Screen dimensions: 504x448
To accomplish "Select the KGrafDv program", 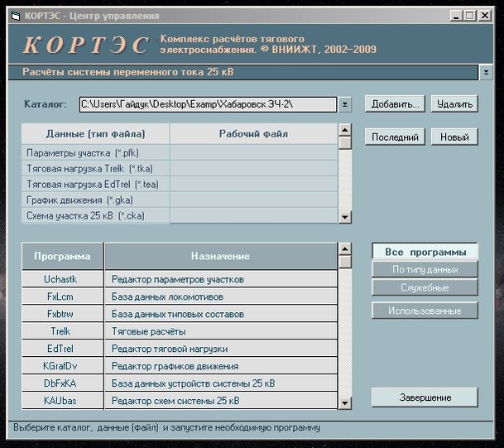I will pyautogui.click(x=63, y=366).
